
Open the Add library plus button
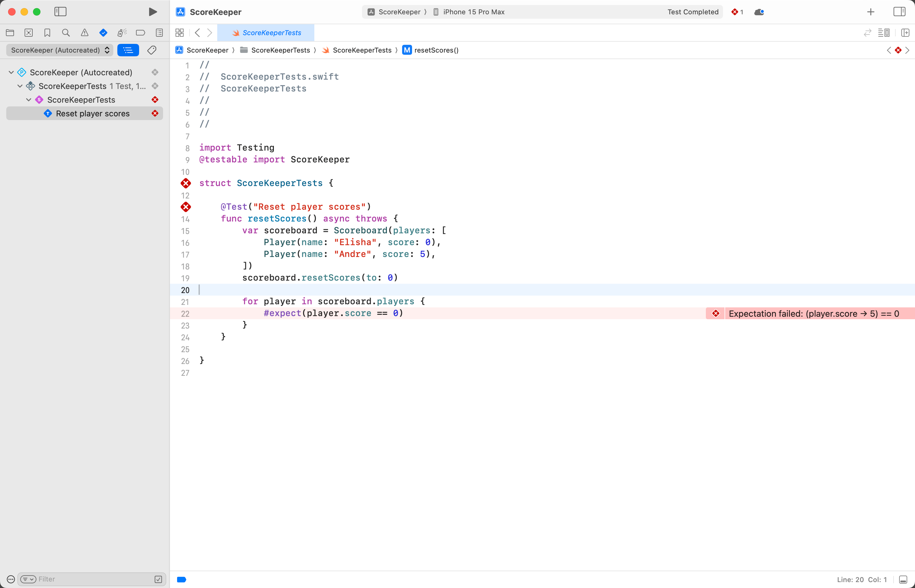click(870, 12)
